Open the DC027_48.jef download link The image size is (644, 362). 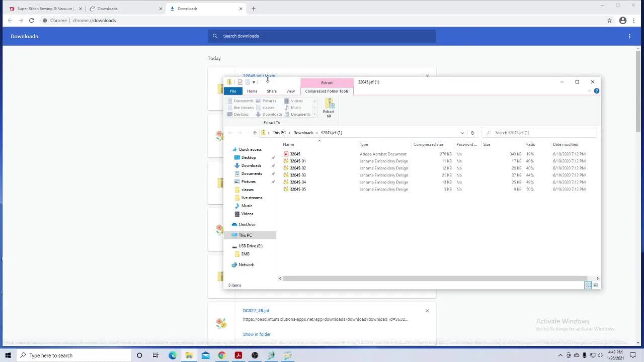point(256,310)
